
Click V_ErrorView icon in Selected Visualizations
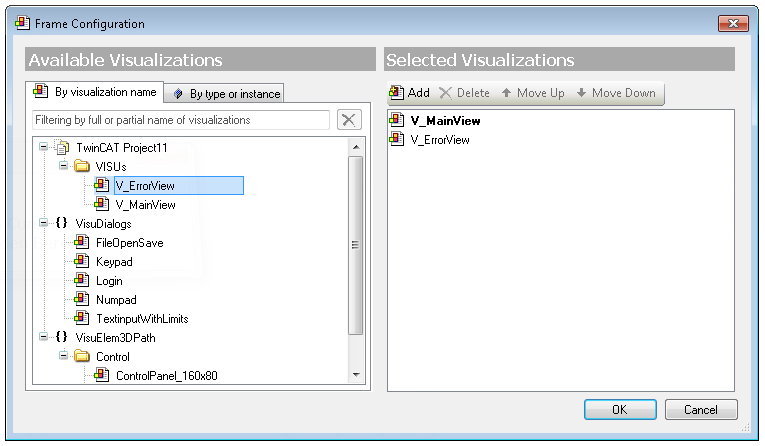(397, 139)
